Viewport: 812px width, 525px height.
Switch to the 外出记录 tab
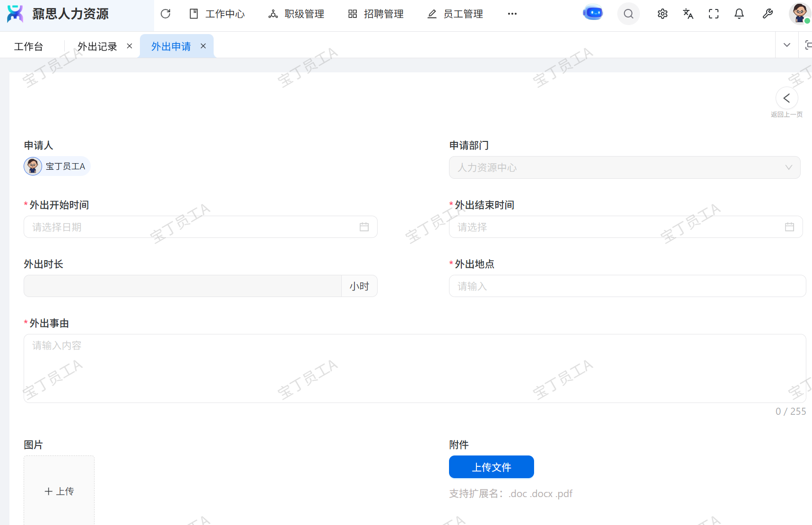97,46
